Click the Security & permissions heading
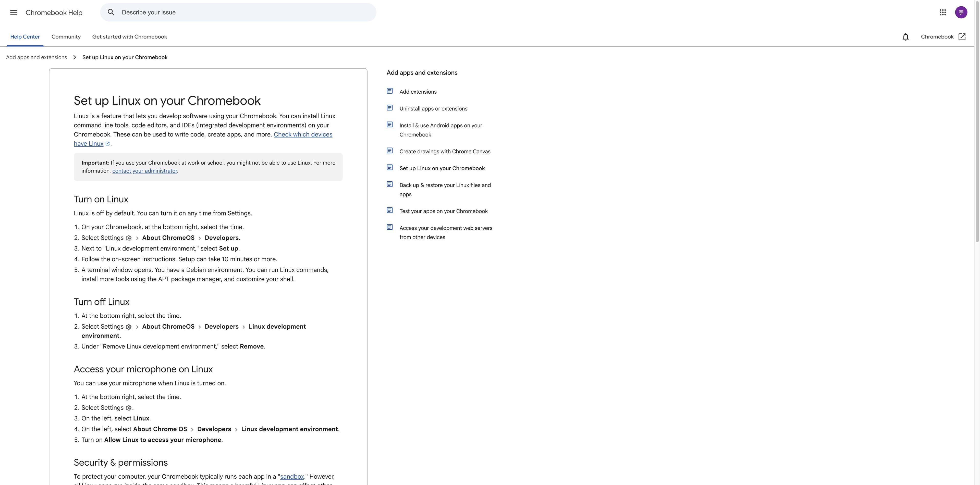 [121, 463]
